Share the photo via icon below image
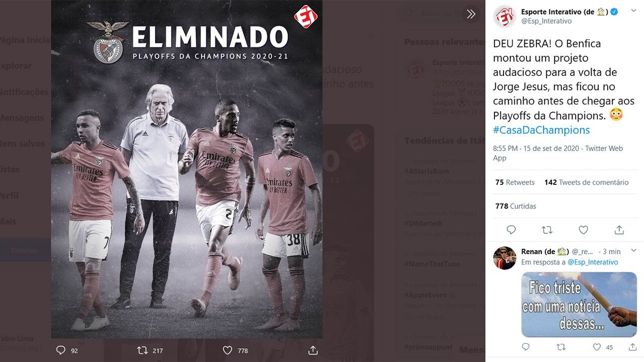 pyautogui.click(x=313, y=350)
